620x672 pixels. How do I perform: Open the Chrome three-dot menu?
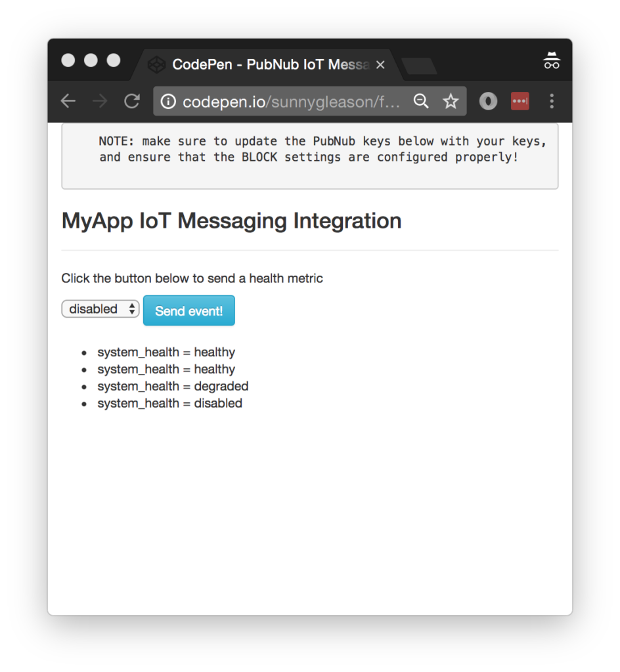[x=552, y=101]
